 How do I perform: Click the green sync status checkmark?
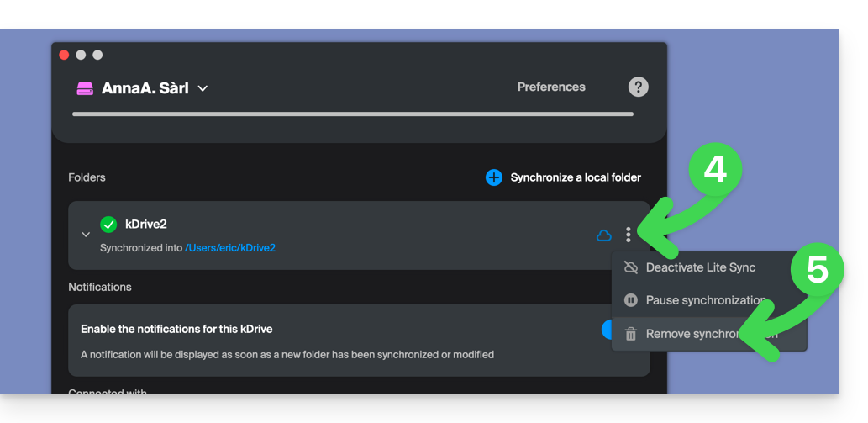[x=108, y=225]
